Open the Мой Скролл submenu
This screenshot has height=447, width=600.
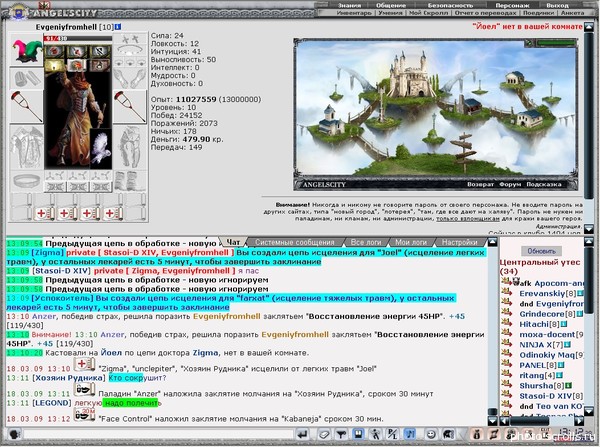tap(428, 13)
